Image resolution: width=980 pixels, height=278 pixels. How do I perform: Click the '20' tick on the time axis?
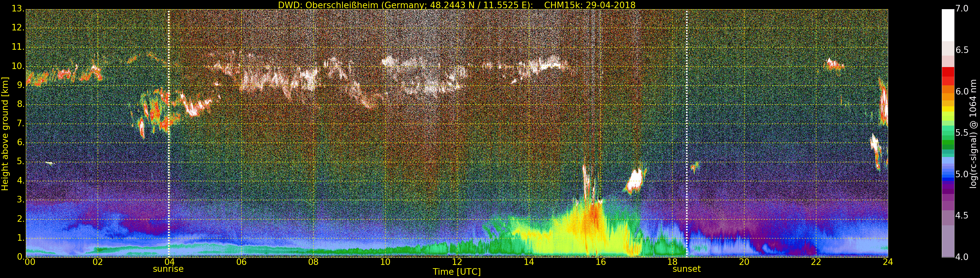(744, 262)
